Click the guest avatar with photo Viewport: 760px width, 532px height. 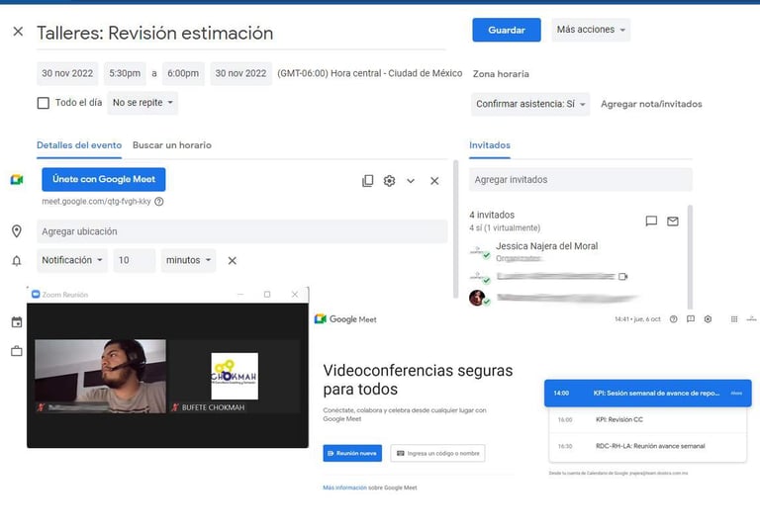click(477, 298)
